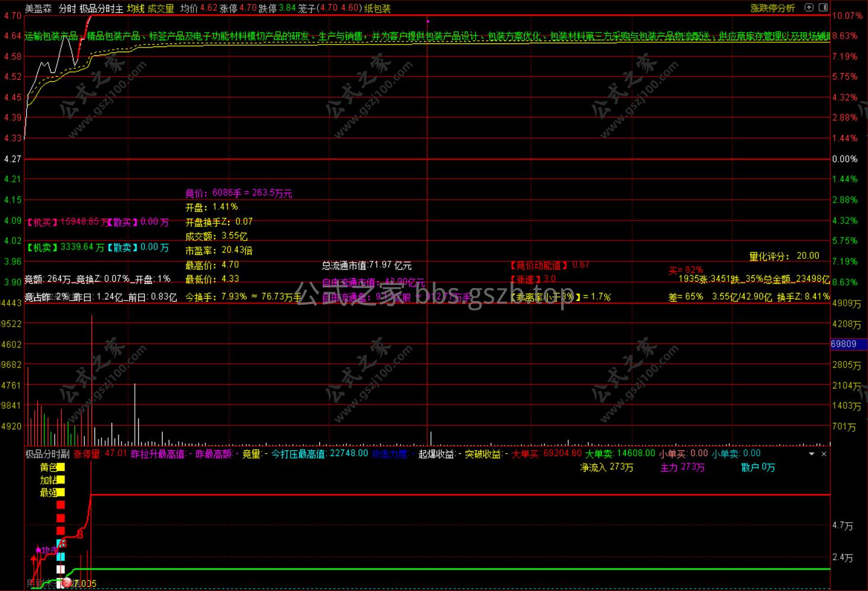
Task: Open the 涨跌停分析 link
Action: 772,8
